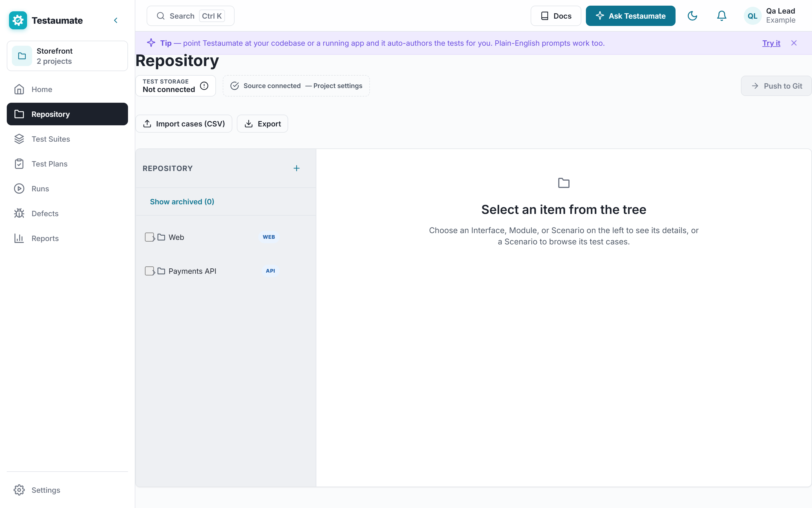Go to Home in the sidebar
The width and height of the screenshot is (812, 508).
click(67, 89)
